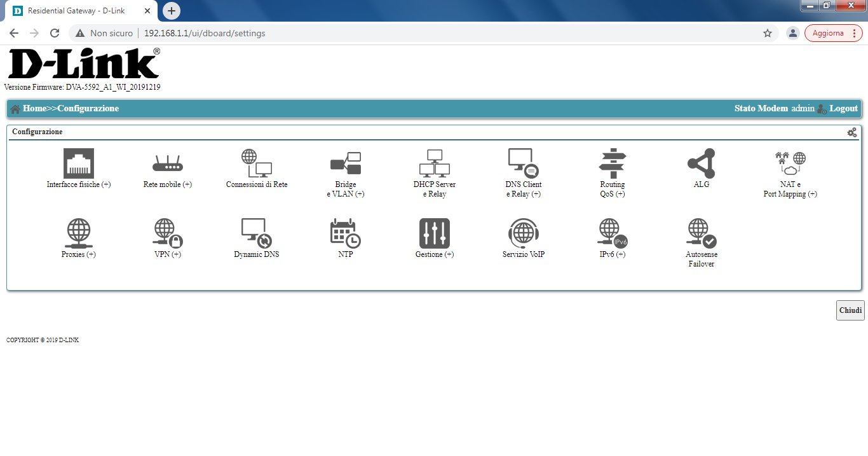The height and width of the screenshot is (456, 868).
Task: Click the Home breadcrumb link
Action: click(34, 109)
